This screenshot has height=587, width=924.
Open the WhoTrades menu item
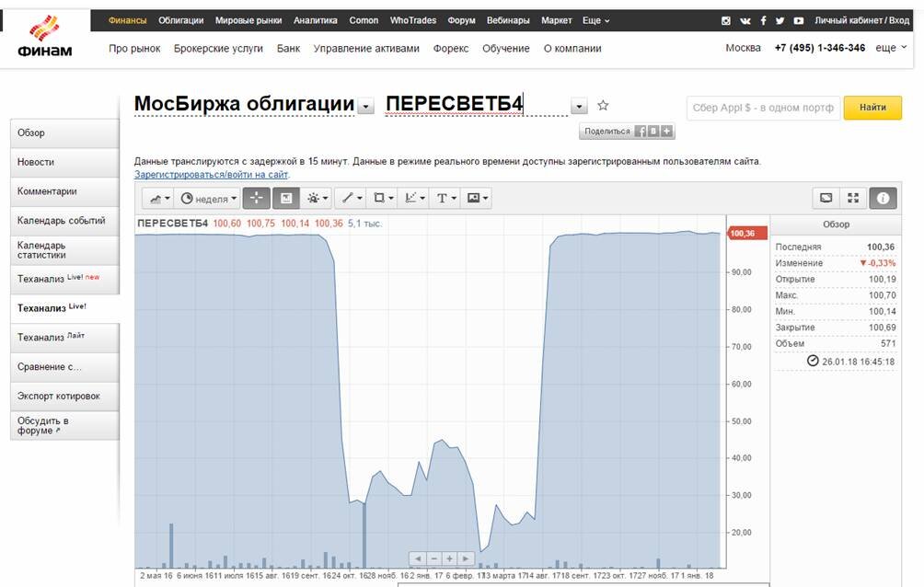pyautogui.click(x=413, y=20)
